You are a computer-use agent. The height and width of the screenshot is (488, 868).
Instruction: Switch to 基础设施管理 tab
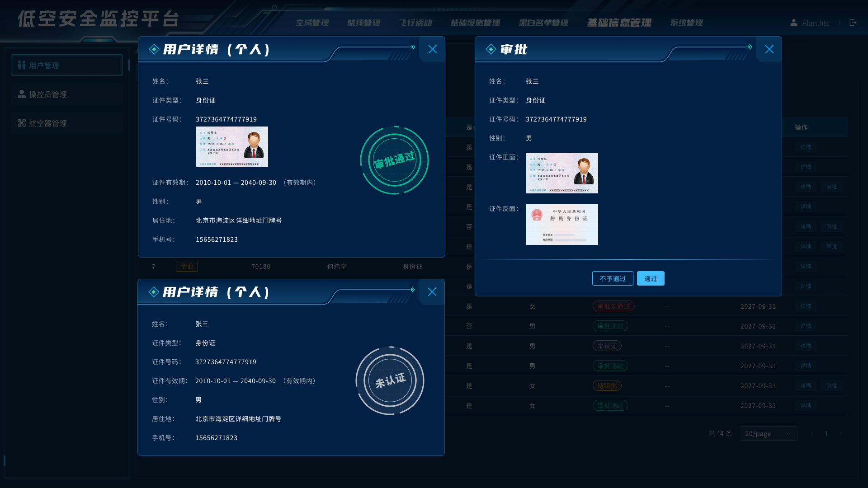click(475, 23)
